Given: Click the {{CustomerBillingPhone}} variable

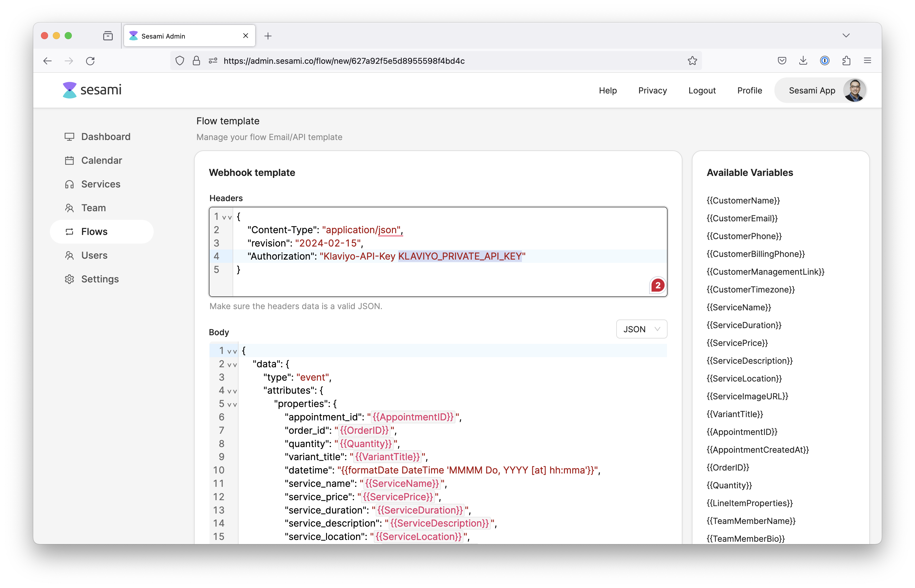Looking at the screenshot, I should 755,254.
